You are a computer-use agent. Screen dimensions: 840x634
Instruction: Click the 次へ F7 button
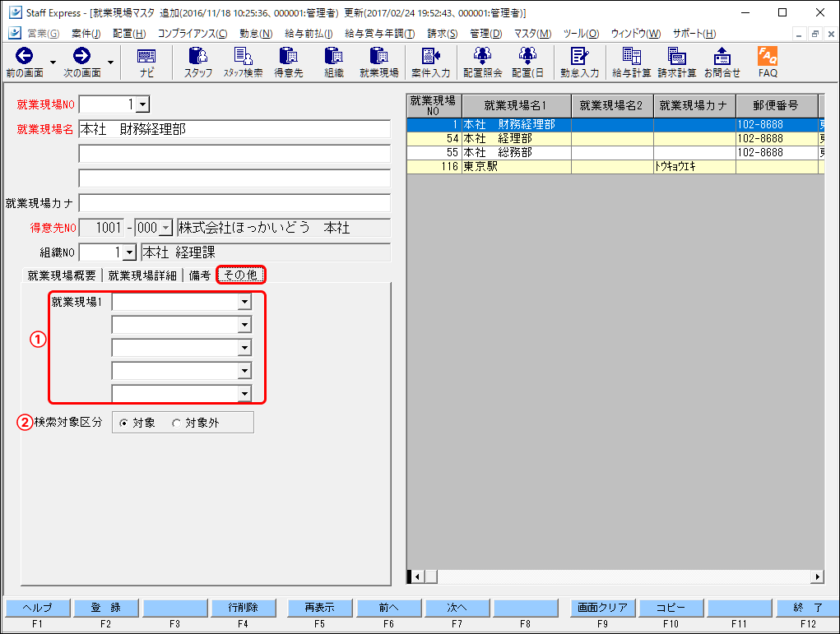coord(457,608)
